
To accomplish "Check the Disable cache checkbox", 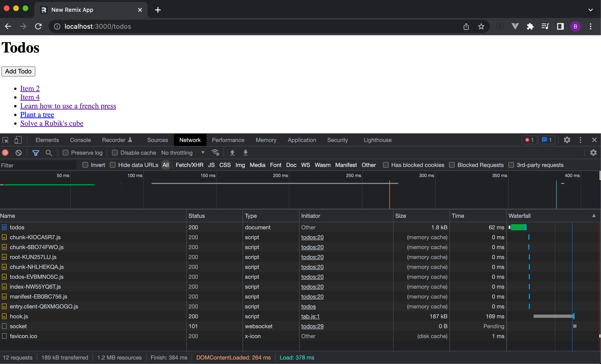I will (x=115, y=153).
